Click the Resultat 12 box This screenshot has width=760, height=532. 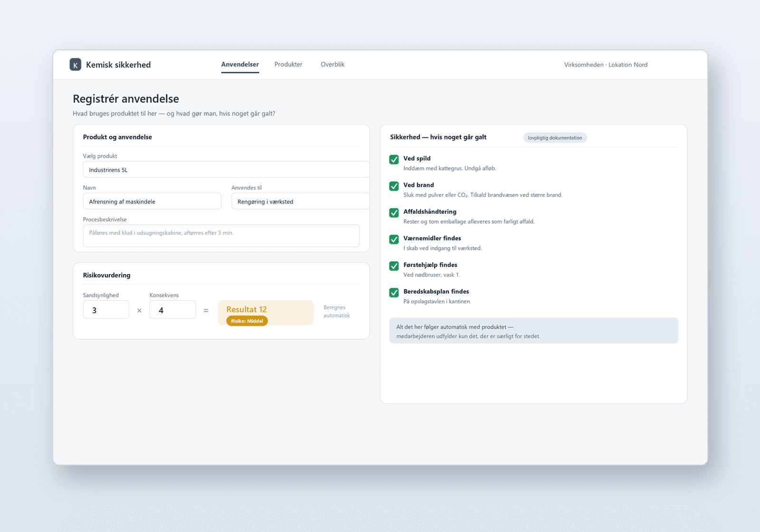click(266, 313)
